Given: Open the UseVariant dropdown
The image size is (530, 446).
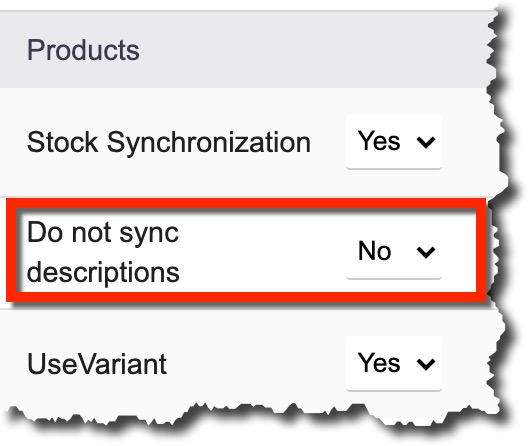Looking at the screenshot, I should click(394, 363).
